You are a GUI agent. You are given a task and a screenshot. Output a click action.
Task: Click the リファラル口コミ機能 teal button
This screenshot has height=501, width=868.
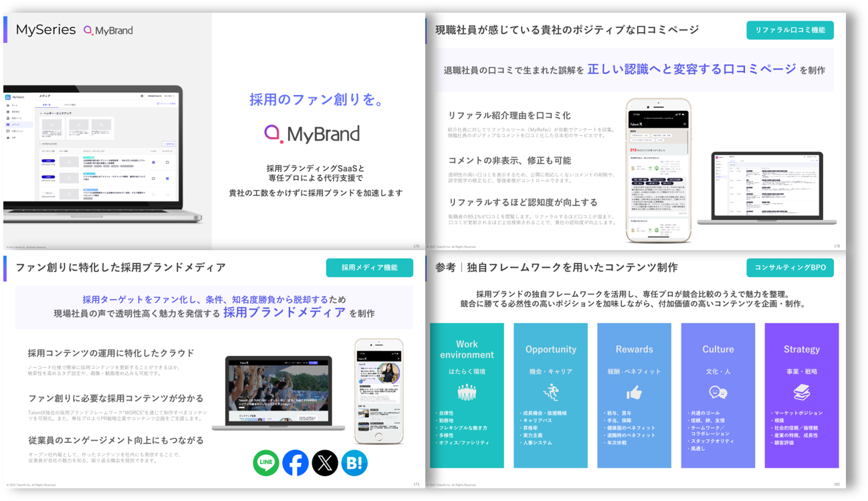click(790, 30)
